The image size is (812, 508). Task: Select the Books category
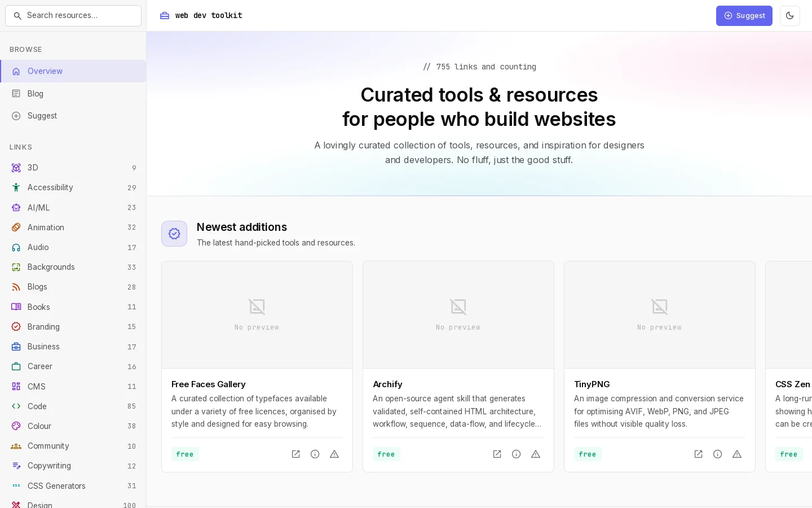[x=73, y=307]
